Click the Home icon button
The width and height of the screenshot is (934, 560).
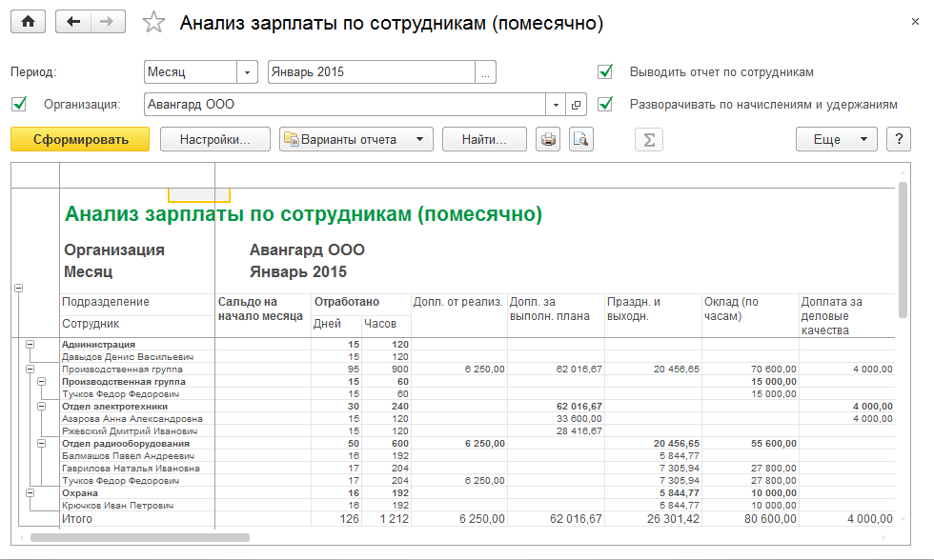(x=28, y=23)
